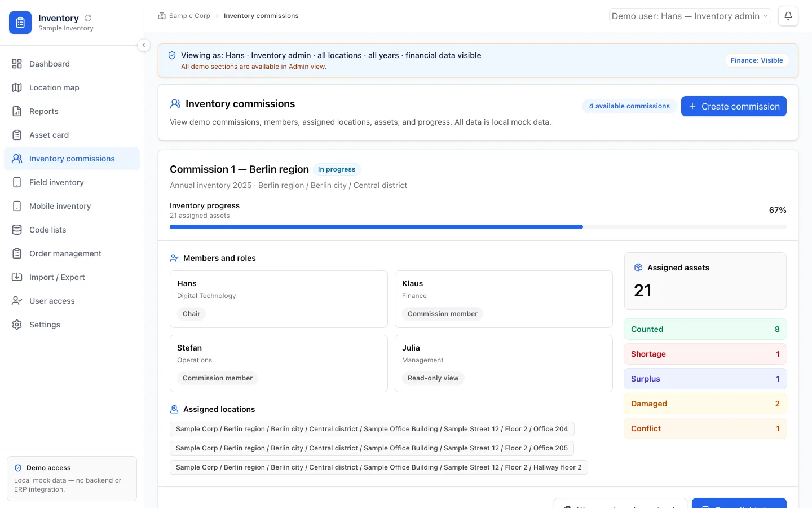
Task: Click the Hallway floor 2 location chip
Action: 379,467
